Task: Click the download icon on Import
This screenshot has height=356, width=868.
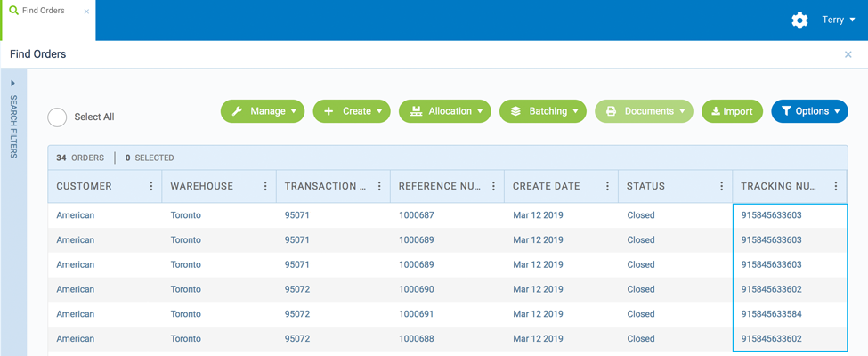Action: pyautogui.click(x=716, y=111)
